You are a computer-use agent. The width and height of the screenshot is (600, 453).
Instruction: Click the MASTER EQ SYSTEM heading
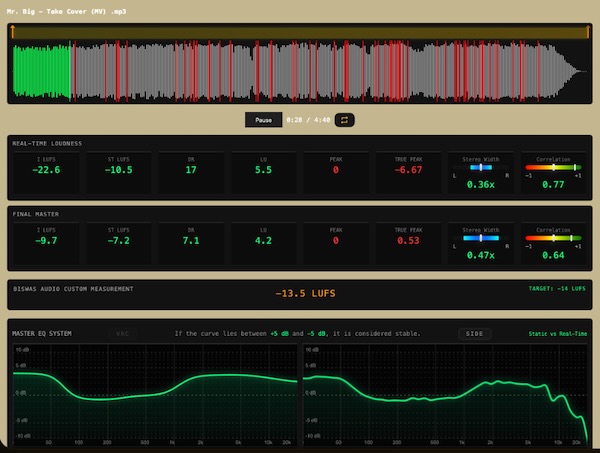(x=42, y=334)
